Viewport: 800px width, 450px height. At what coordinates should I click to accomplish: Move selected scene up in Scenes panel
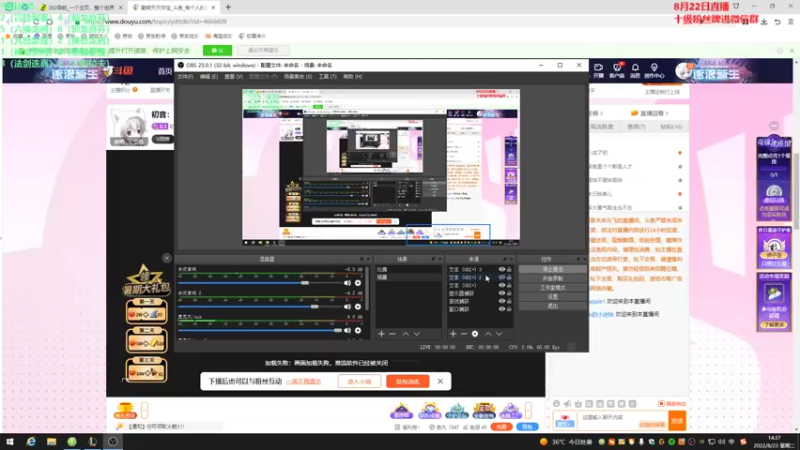click(406, 334)
